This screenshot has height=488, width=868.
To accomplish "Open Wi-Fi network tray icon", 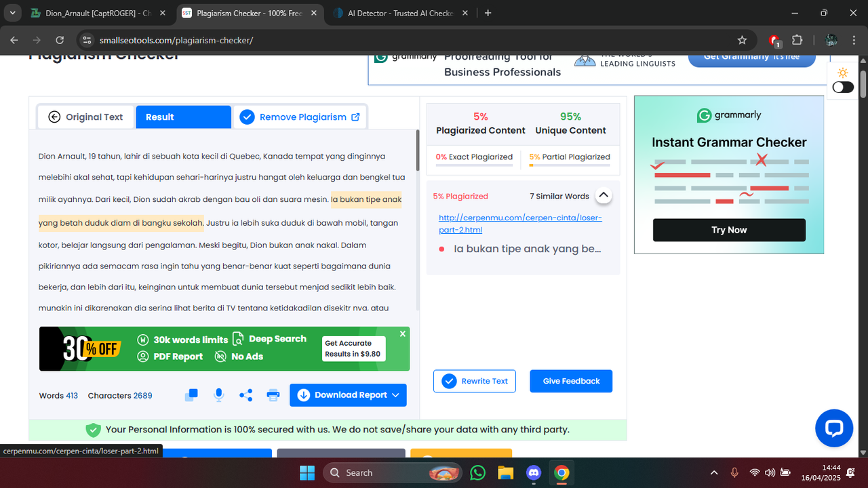I will [x=755, y=472].
